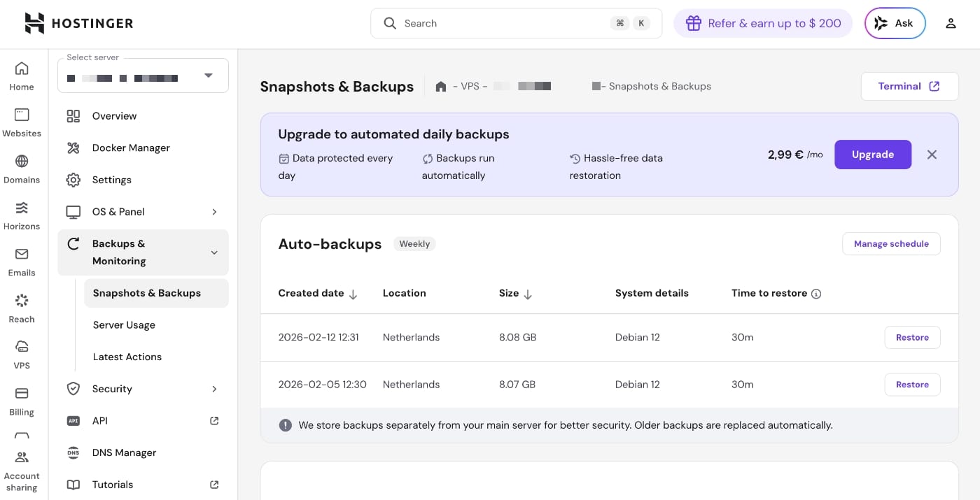
Task: Open Docker Manager from the server menu
Action: coord(131,148)
